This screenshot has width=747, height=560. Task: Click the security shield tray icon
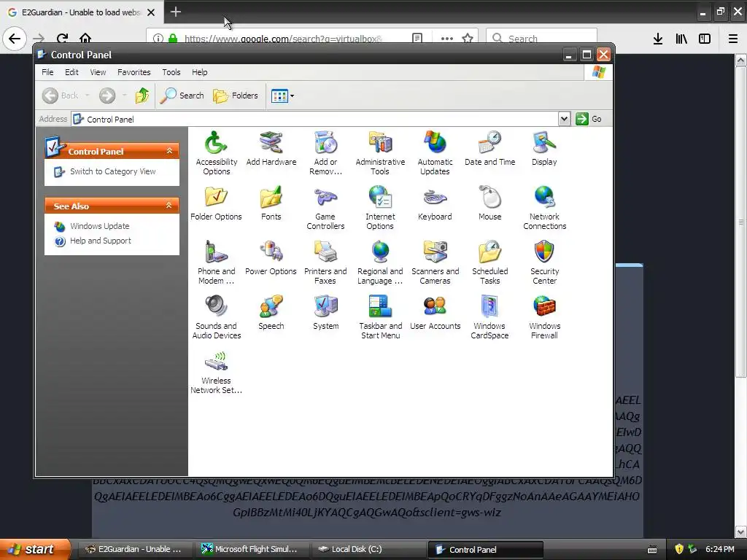pyautogui.click(x=679, y=549)
